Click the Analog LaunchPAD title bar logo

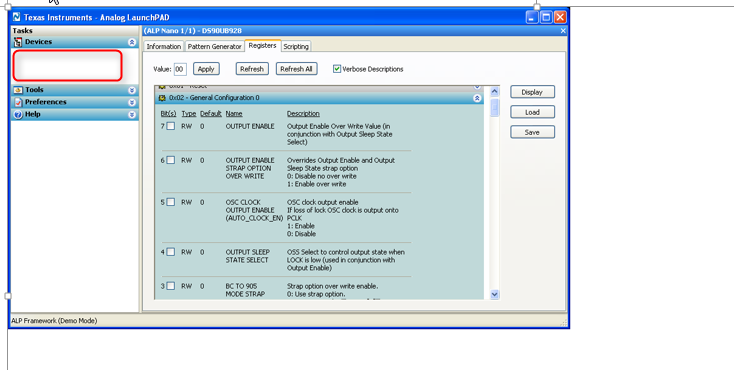tap(17, 17)
